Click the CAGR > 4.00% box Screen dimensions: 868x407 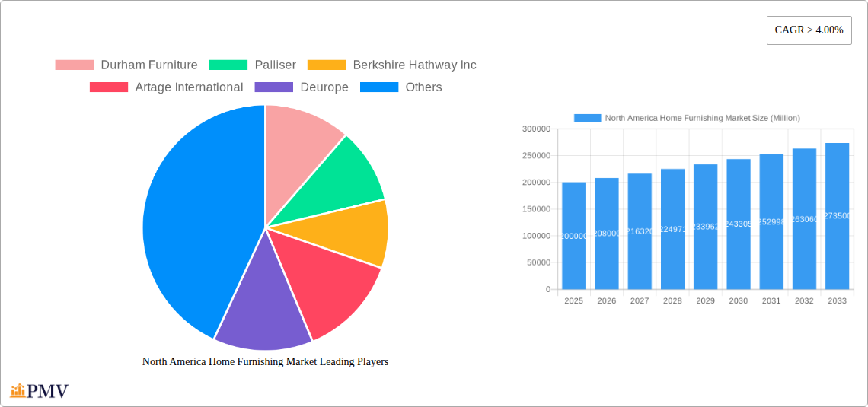tap(809, 30)
